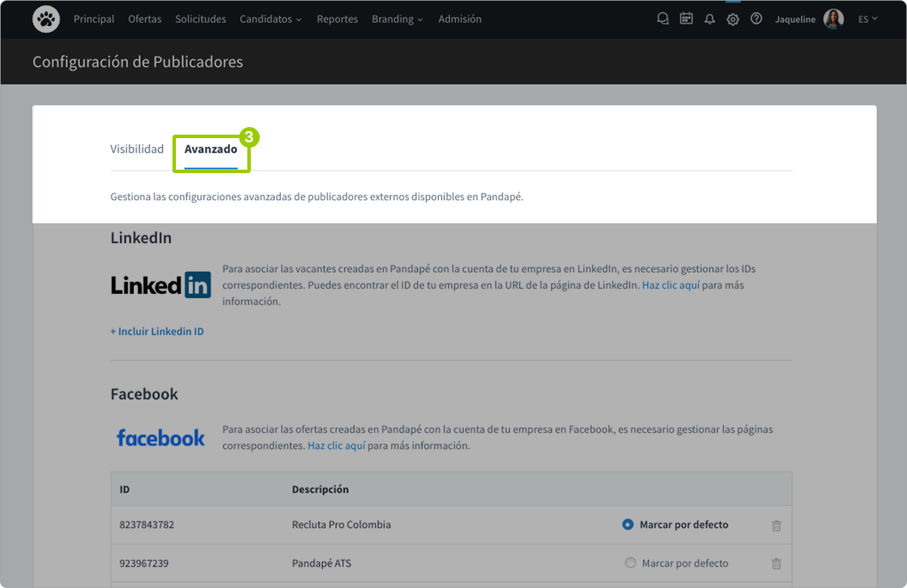
Task: Change language via the ES dropdown
Action: pos(867,19)
